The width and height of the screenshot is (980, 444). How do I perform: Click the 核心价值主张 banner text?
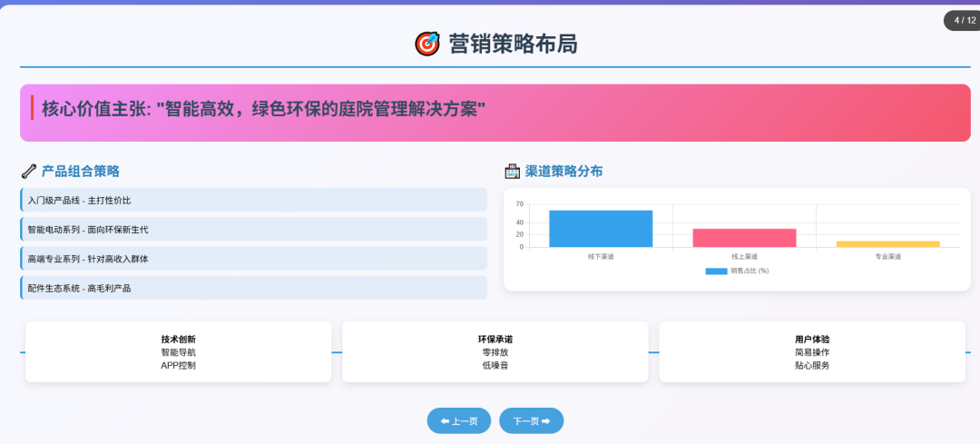264,110
